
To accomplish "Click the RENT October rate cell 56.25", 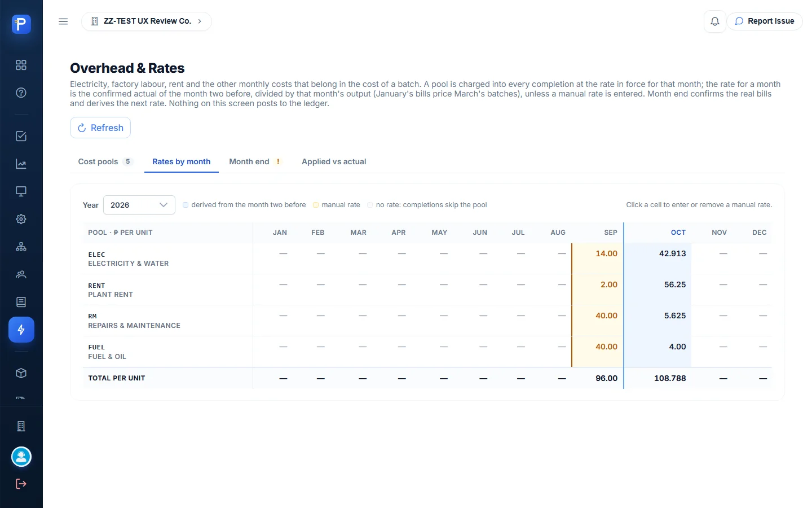I will click(657, 290).
